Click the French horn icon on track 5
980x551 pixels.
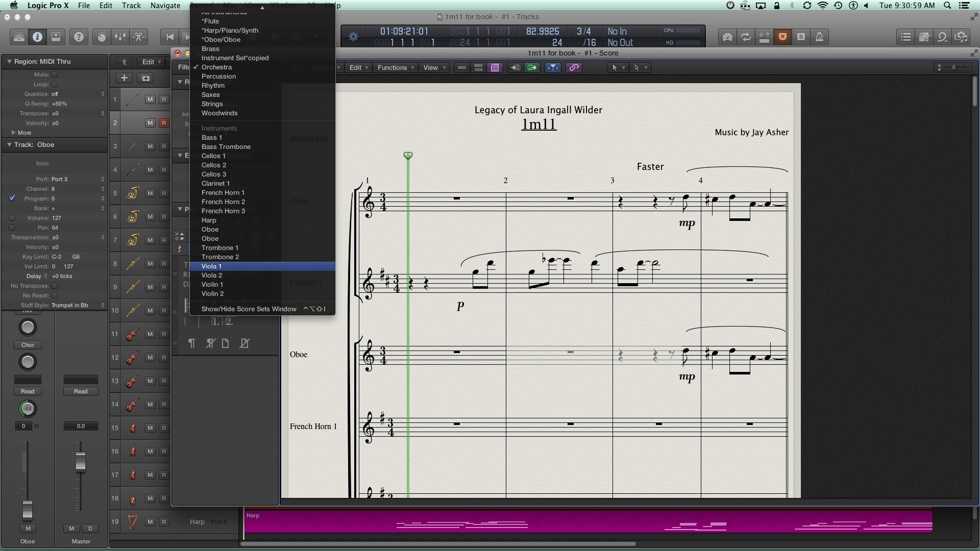pos(132,193)
